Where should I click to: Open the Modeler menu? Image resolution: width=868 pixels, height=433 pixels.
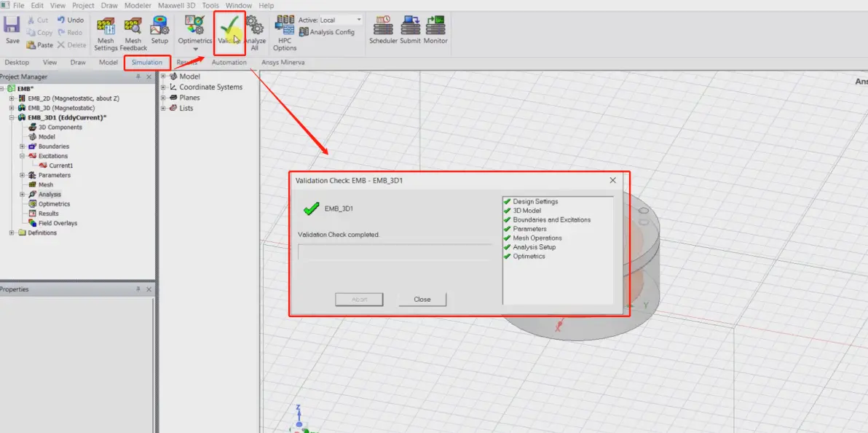[x=136, y=6]
